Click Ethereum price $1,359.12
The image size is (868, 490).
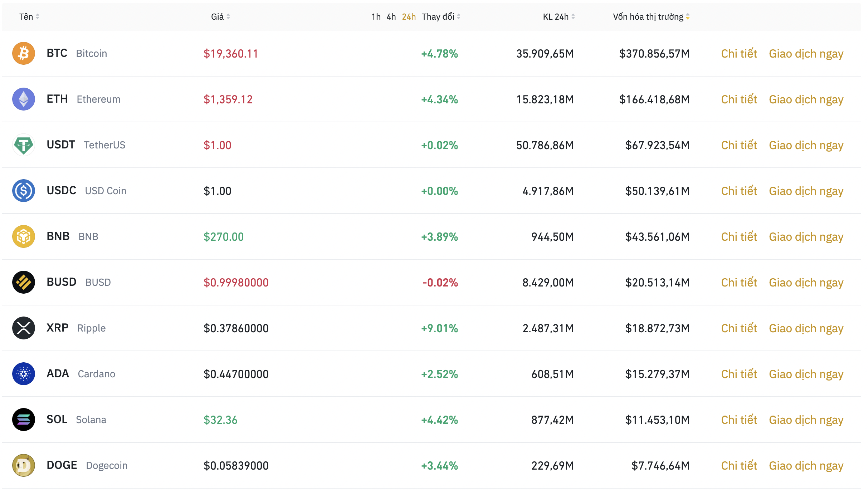click(228, 99)
